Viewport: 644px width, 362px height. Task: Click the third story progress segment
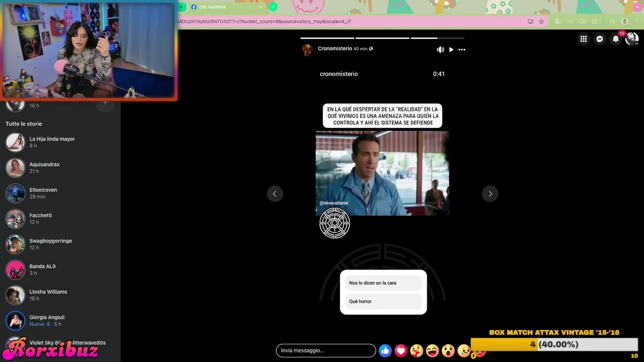(437, 38)
